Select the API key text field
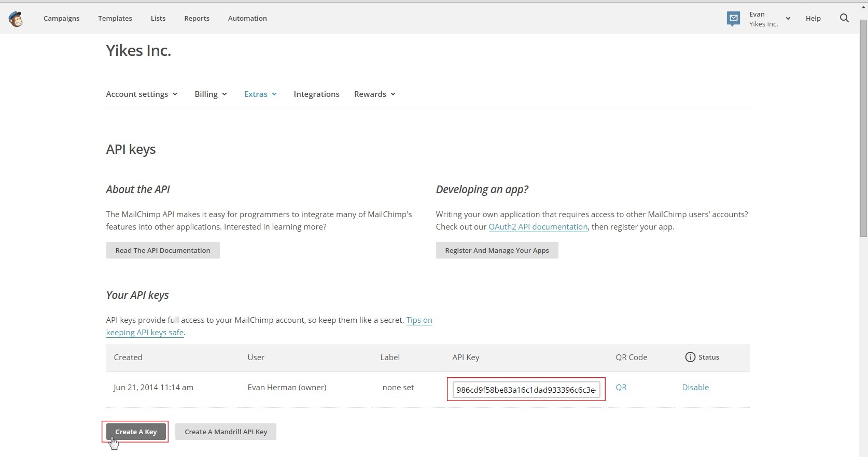Screen dimensions: 868x457 click(x=526, y=390)
